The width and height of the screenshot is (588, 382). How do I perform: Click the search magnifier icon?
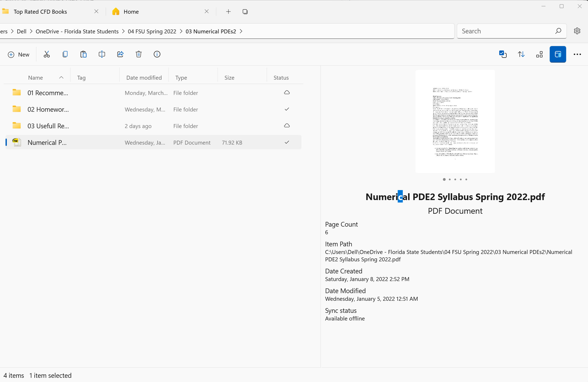coord(558,31)
